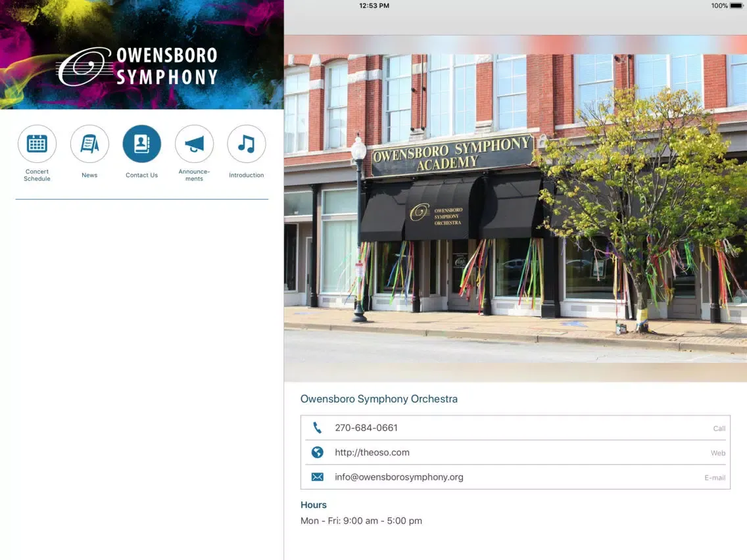The width and height of the screenshot is (747, 560).
Task: Open the News icon
Action: pyautogui.click(x=89, y=144)
